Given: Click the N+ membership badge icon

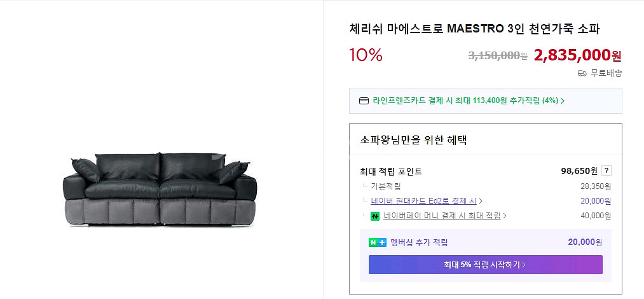Looking at the screenshot, I should (x=378, y=242).
